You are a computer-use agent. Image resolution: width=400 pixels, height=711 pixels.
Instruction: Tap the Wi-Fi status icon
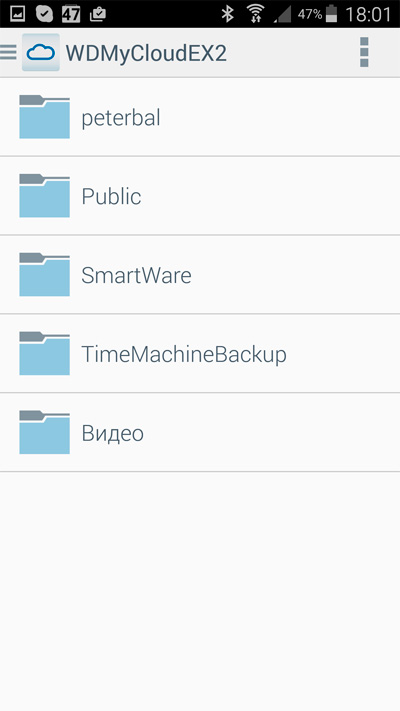pos(256,14)
